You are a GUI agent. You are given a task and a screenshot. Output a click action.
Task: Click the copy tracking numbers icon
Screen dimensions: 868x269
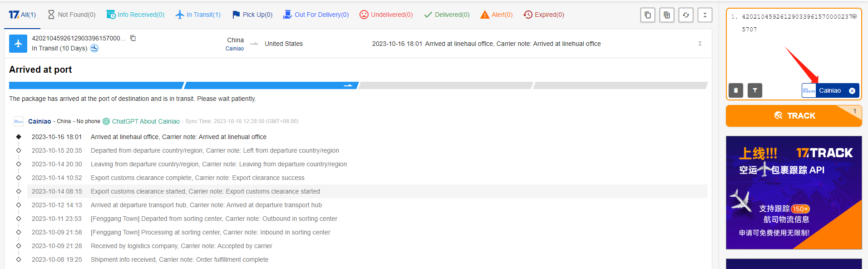(648, 15)
